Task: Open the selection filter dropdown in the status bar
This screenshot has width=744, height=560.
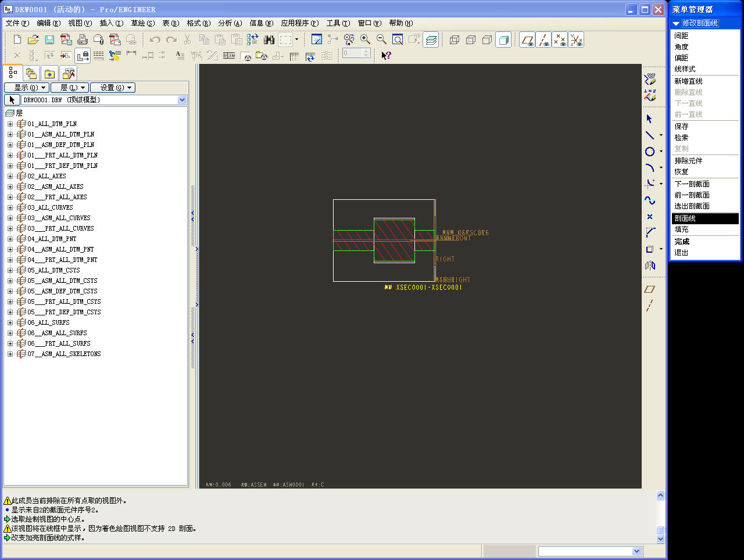Action: pyautogui.click(x=636, y=551)
